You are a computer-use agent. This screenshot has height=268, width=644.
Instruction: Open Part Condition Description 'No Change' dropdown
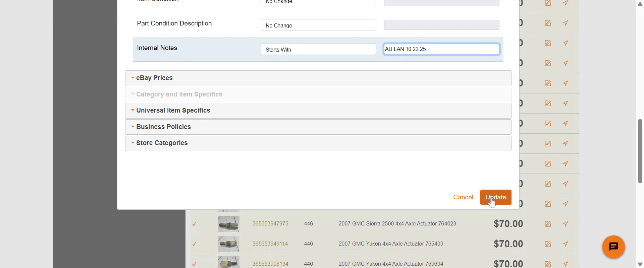click(318, 25)
